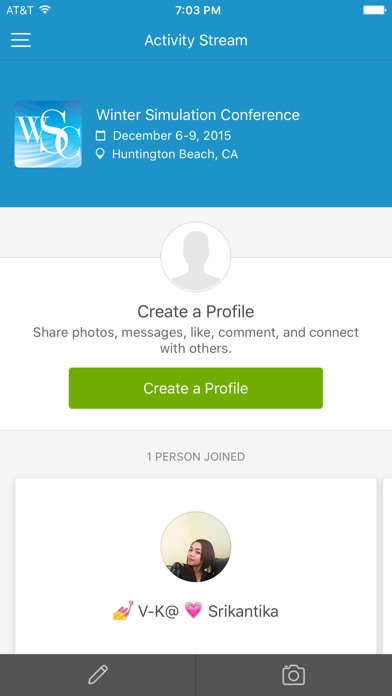Select the V-K@ Srikantika name text

[196, 611]
